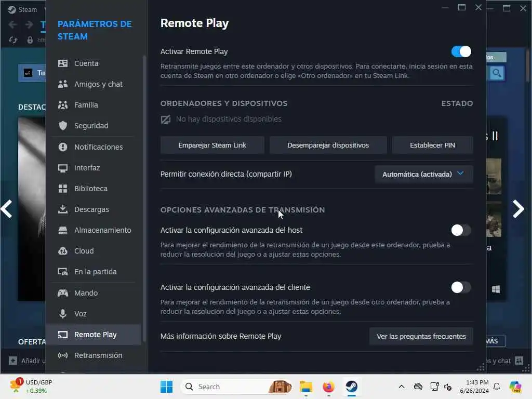Screen dimensions: 532x399
Task: Click the taskbar clock showing 1:43 PM
Action: tap(474, 387)
